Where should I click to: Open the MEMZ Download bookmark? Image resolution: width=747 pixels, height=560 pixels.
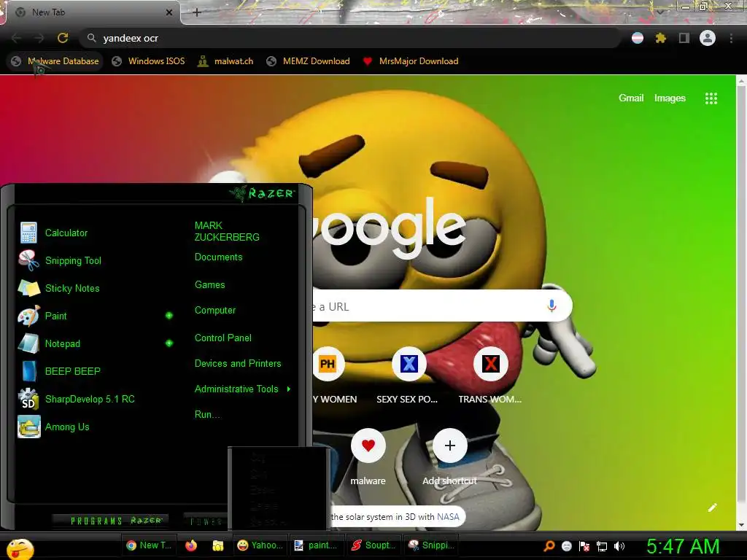(x=309, y=61)
